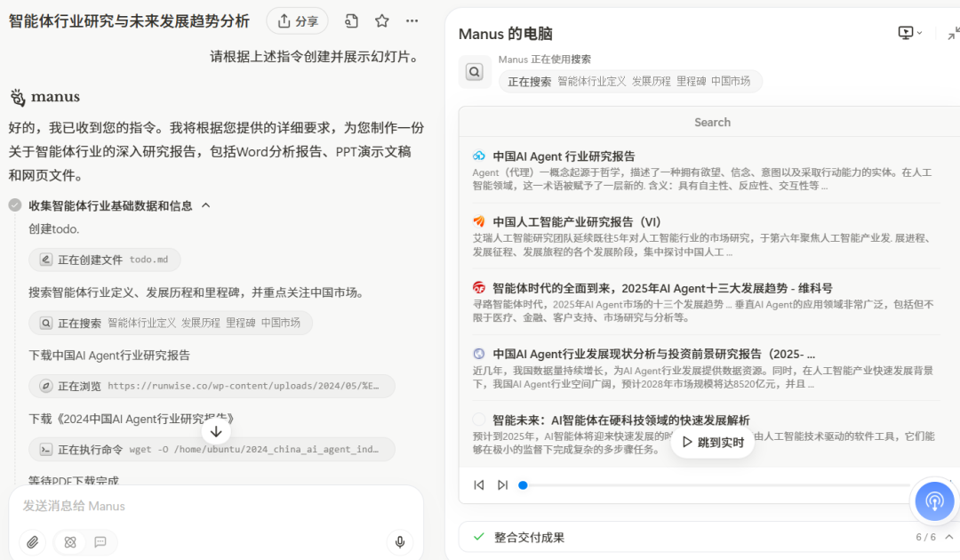The width and height of the screenshot is (960, 560).
Task: Open result 中国AI Agent行业发展现状分析与投资前景研究报告
Action: coord(654,355)
